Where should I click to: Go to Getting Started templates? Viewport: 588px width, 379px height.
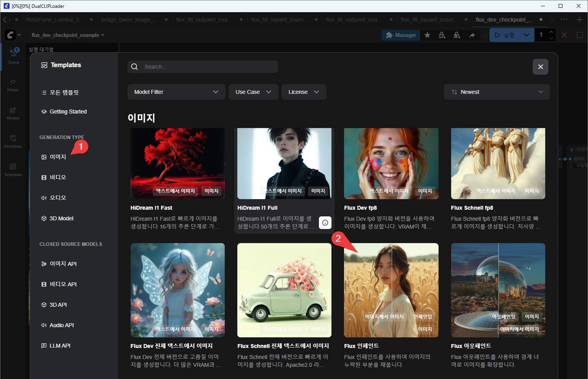(68, 112)
